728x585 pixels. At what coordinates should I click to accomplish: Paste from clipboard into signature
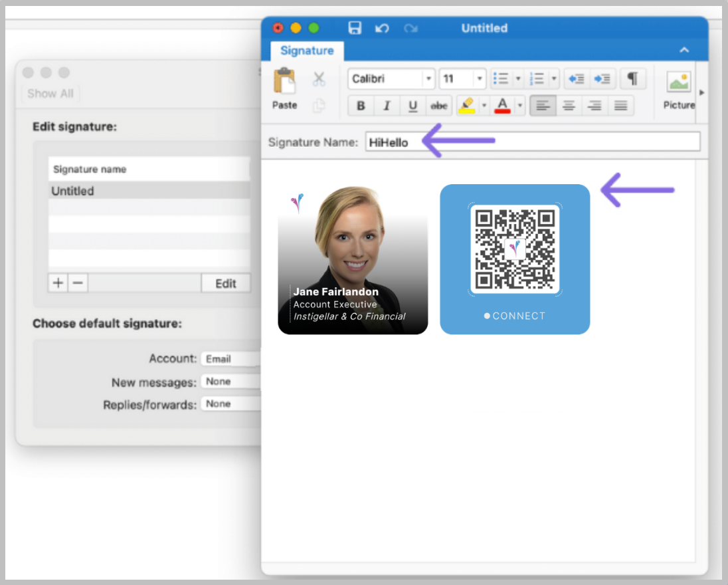pyautogui.click(x=284, y=89)
